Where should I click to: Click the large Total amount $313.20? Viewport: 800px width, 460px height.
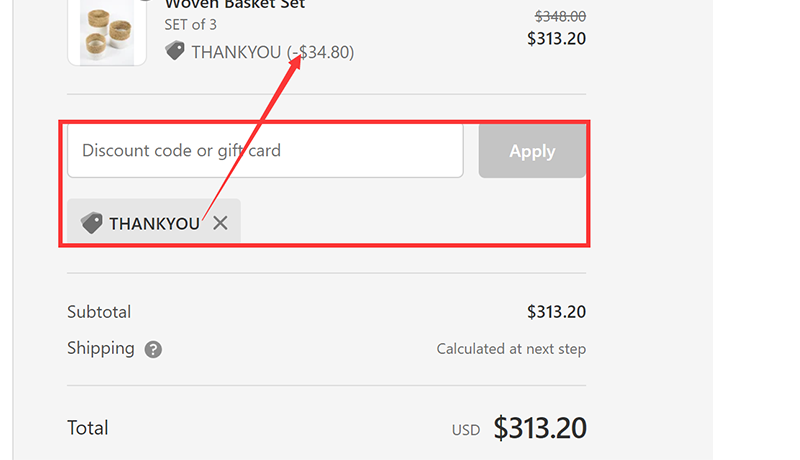click(x=540, y=428)
